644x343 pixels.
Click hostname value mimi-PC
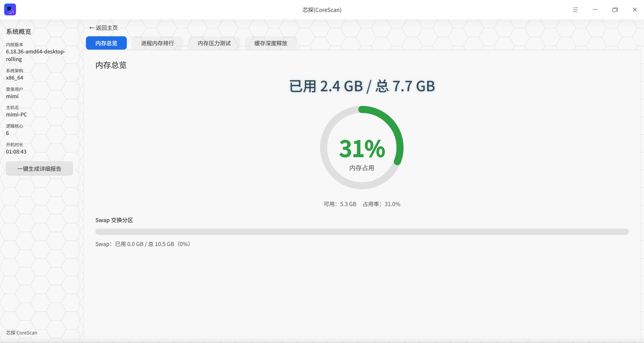click(x=16, y=115)
